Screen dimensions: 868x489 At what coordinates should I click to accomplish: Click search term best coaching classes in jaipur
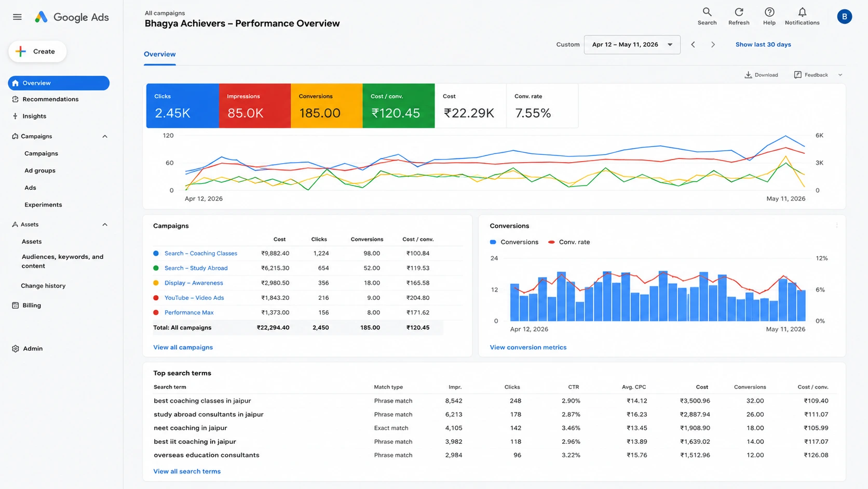click(202, 401)
